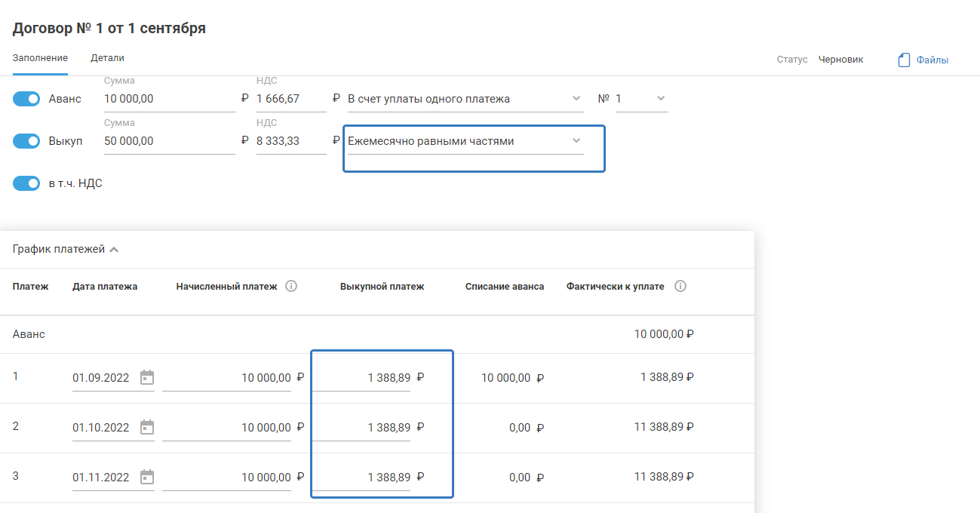Click the Аванс sum field 10 000,00
This screenshot has width=980, height=513.
(x=168, y=99)
